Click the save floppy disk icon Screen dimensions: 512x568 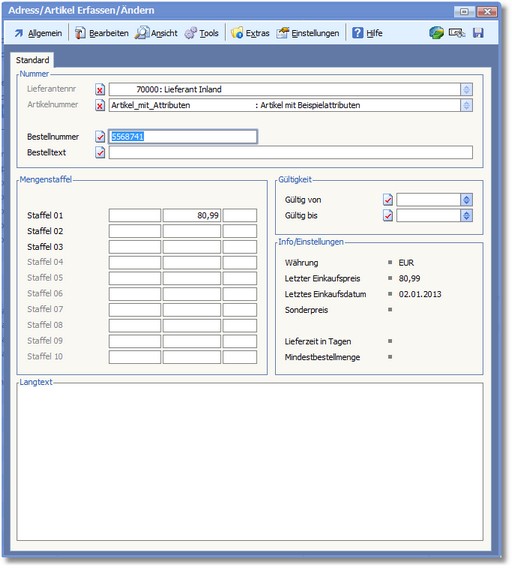478,33
